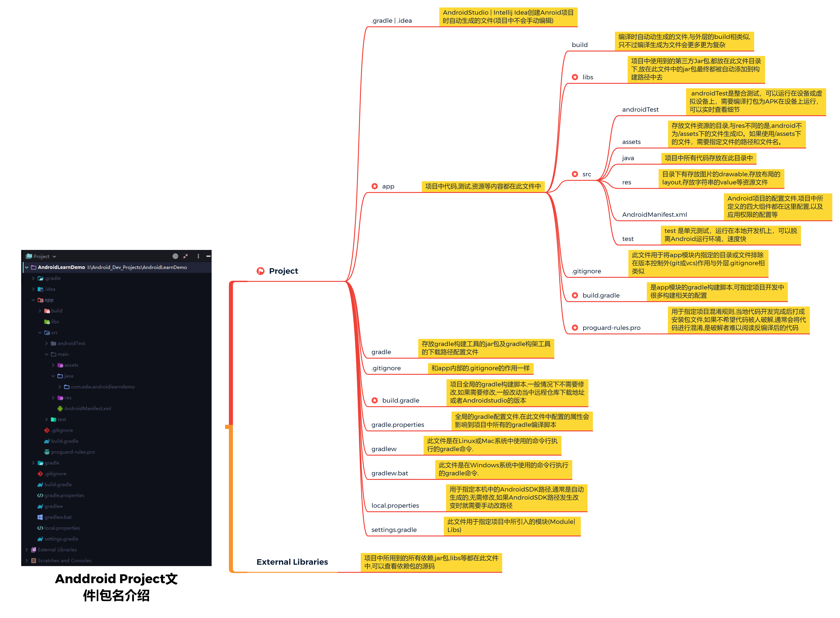Viewport: 840px width, 618px height.
Task: Expand the .gradle folder chevron
Action: (x=33, y=278)
